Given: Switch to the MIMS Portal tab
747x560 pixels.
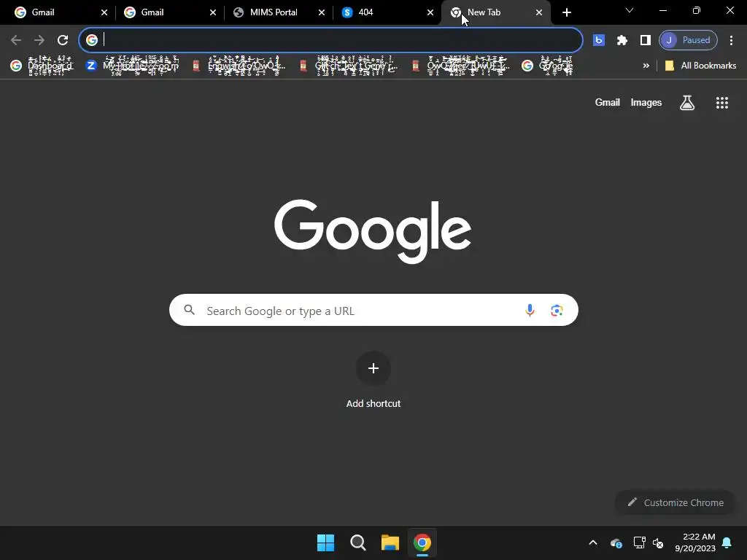Looking at the screenshot, I should click(277, 12).
